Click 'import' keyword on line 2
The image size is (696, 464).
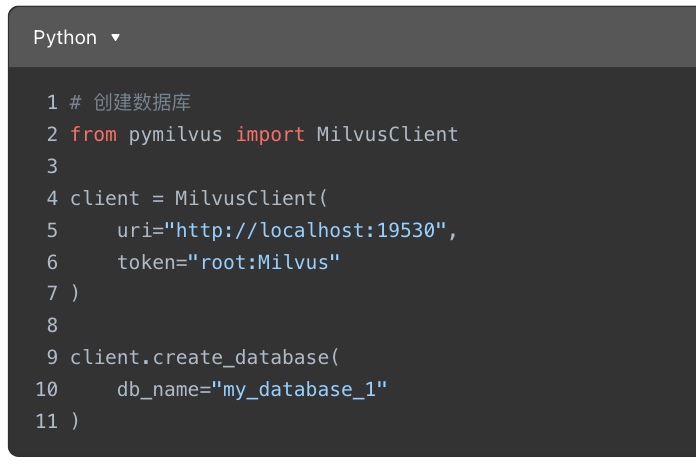point(270,134)
